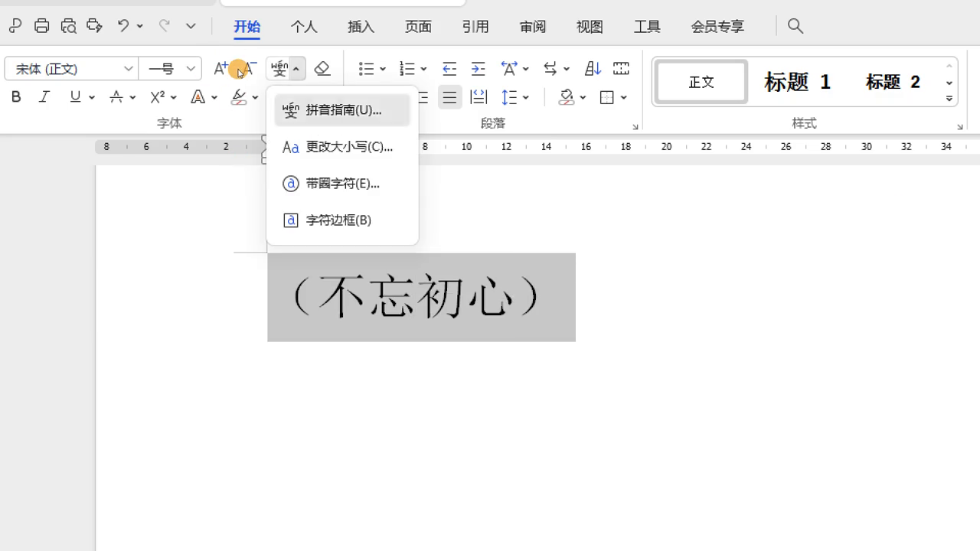Image resolution: width=980 pixels, height=551 pixels.
Task: Switch to the 视图 tab
Action: click(x=590, y=27)
